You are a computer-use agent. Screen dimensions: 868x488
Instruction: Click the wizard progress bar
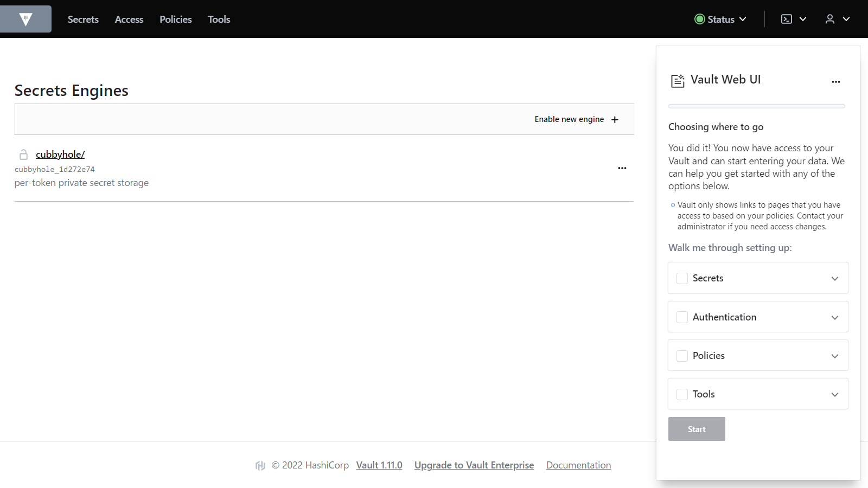(x=756, y=106)
